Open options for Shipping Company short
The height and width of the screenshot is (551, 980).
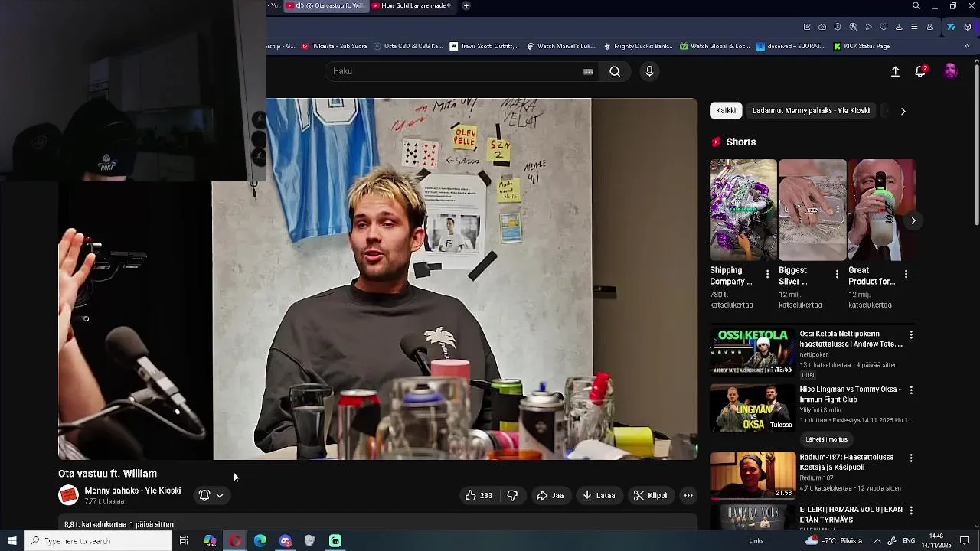(767, 274)
